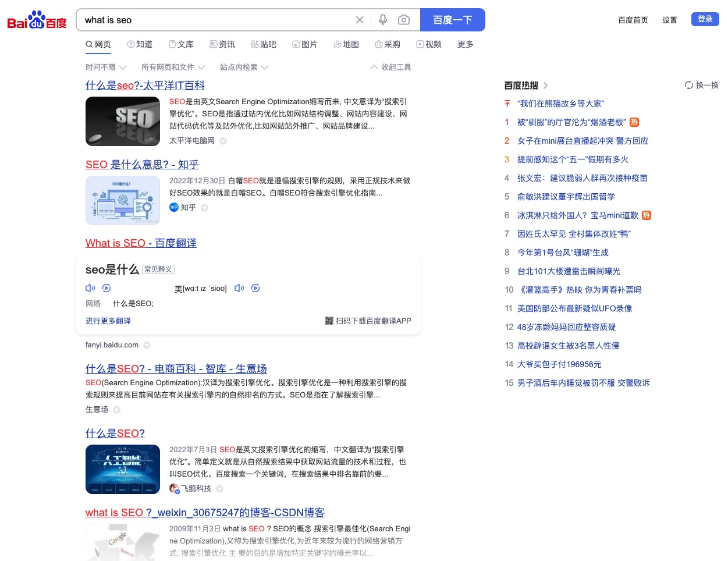This screenshot has width=728, height=561.
Task: Open the 百度首页 link
Action: click(633, 20)
